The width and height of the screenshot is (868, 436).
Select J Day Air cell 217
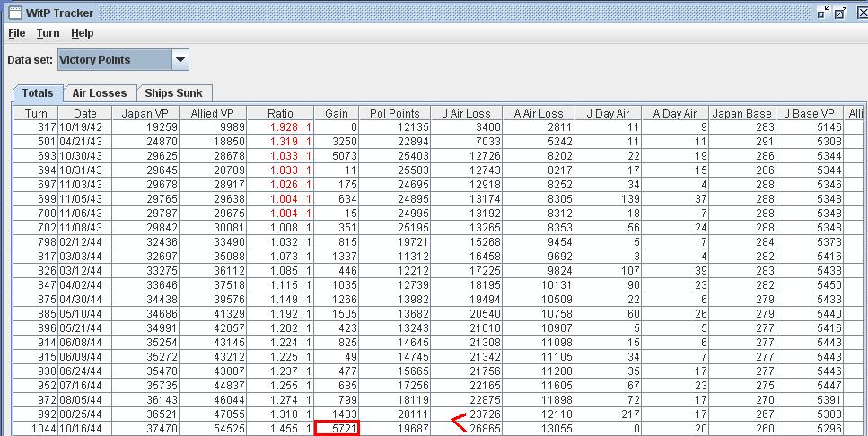coord(608,414)
